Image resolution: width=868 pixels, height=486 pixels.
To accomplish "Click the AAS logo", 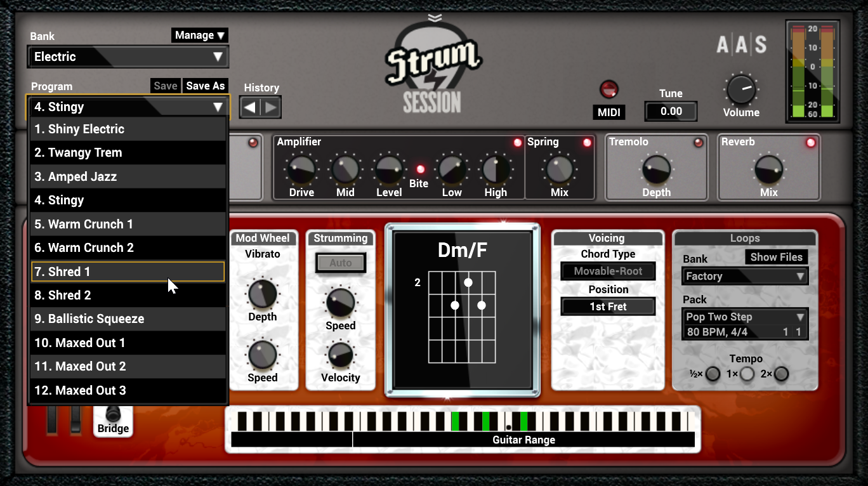I will pos(742,45).
